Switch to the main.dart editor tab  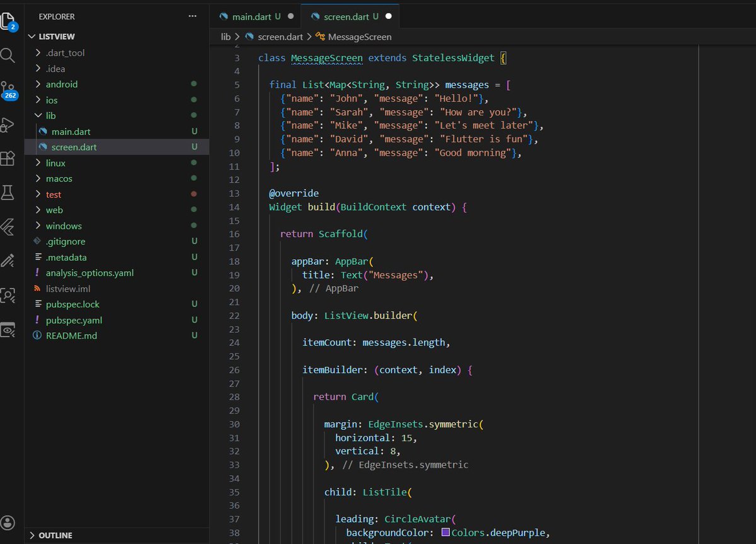click(x=256, y=16)
